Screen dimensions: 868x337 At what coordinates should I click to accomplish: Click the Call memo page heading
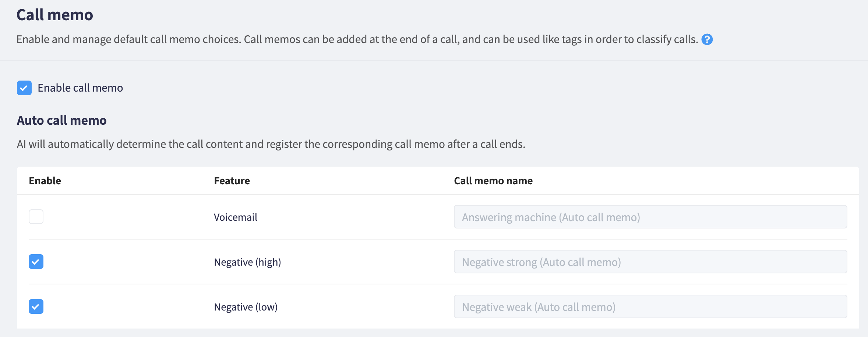click(x=55, y=15)
